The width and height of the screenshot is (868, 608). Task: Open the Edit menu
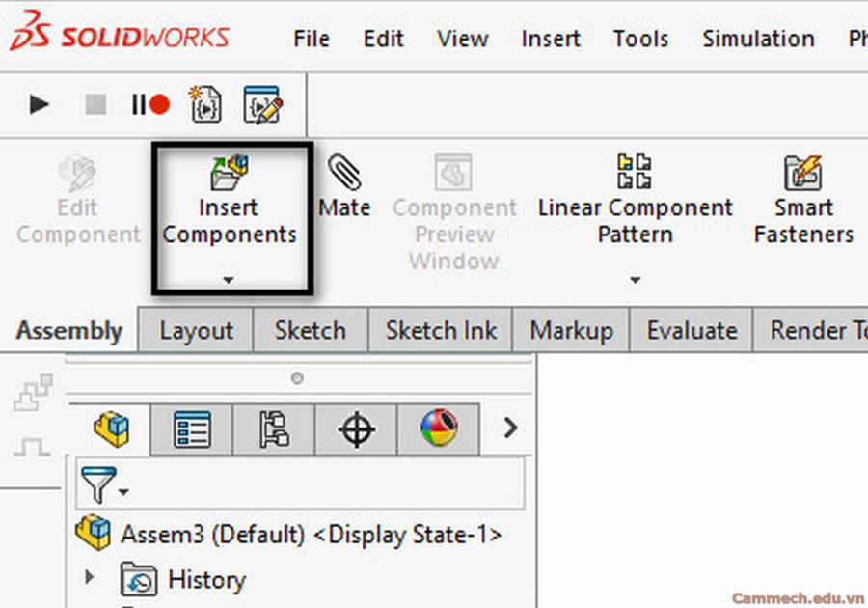coord(383,39)
